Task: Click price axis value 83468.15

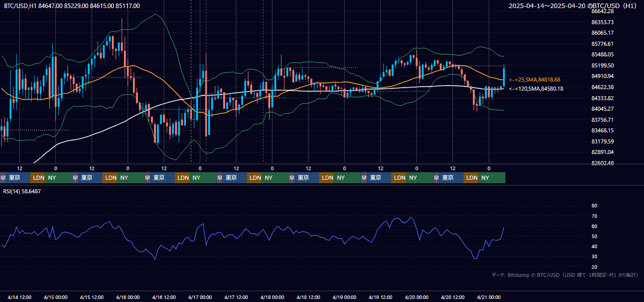Action: [x=603, y=130]
